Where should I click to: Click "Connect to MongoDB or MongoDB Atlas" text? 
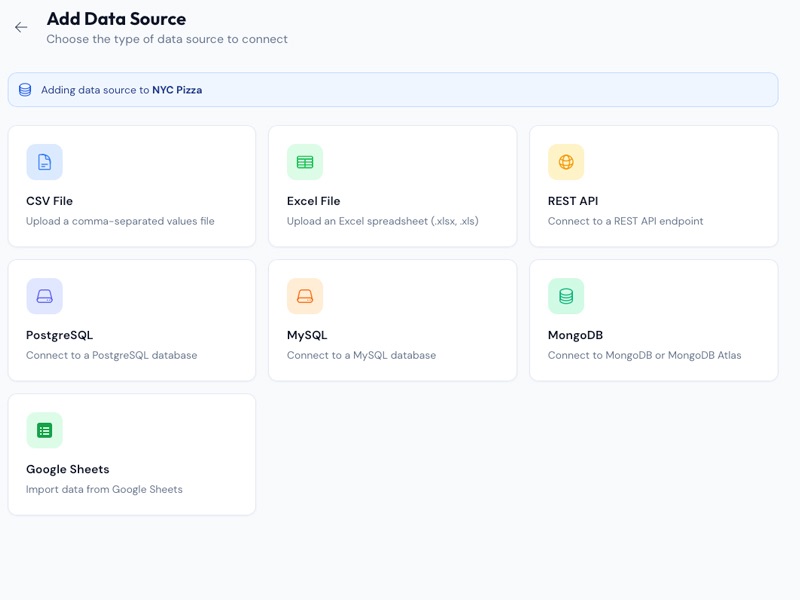pos(644,355)
